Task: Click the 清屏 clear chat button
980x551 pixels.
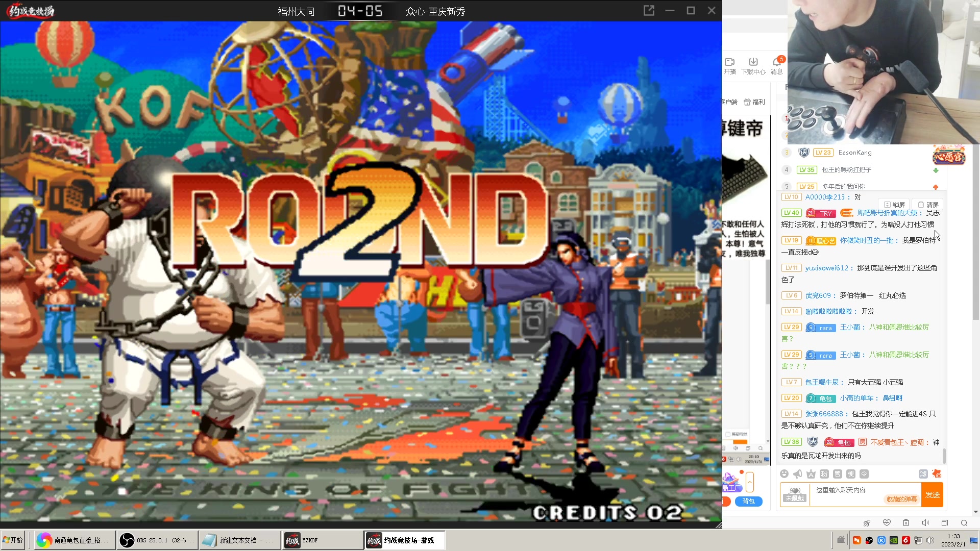Action: coord(928,205)
